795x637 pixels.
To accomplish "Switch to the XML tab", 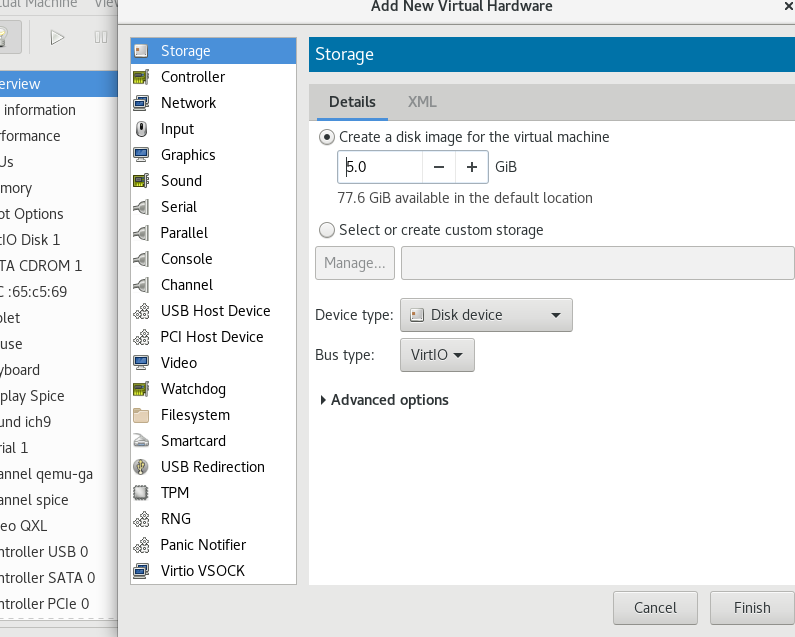I will [422, 102].
